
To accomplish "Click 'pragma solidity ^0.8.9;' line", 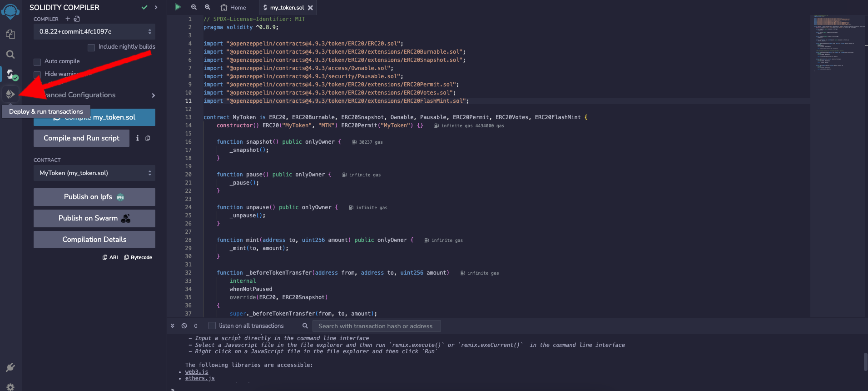I will point(241,27).
